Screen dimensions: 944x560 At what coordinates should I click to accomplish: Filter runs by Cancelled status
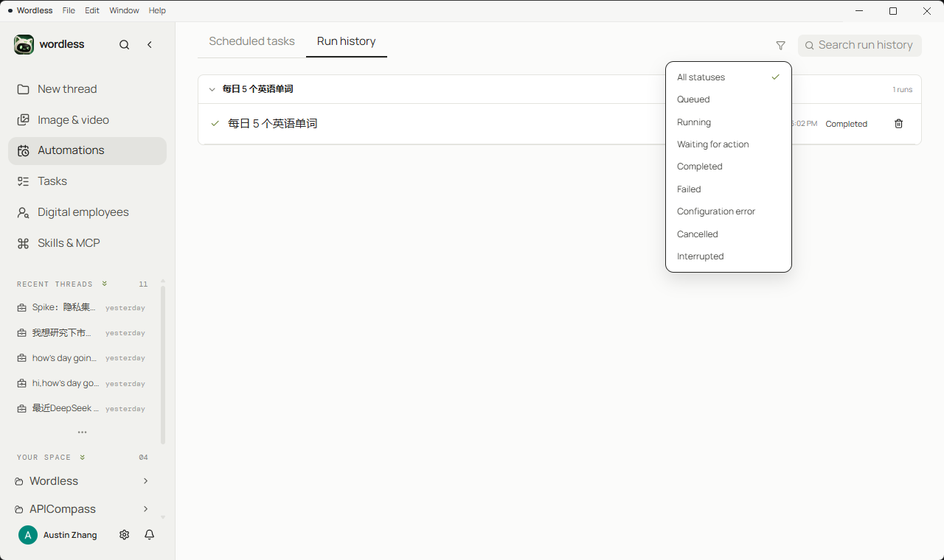point(729,234)
